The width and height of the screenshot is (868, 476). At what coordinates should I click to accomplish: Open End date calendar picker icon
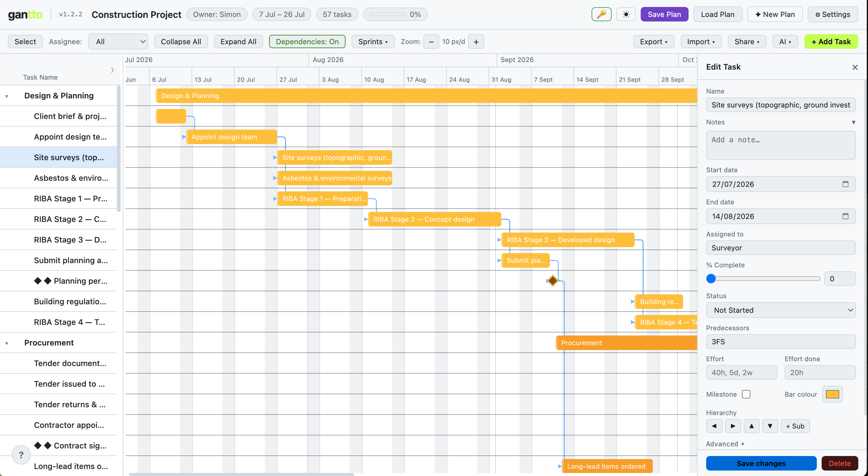pos(845,216)
